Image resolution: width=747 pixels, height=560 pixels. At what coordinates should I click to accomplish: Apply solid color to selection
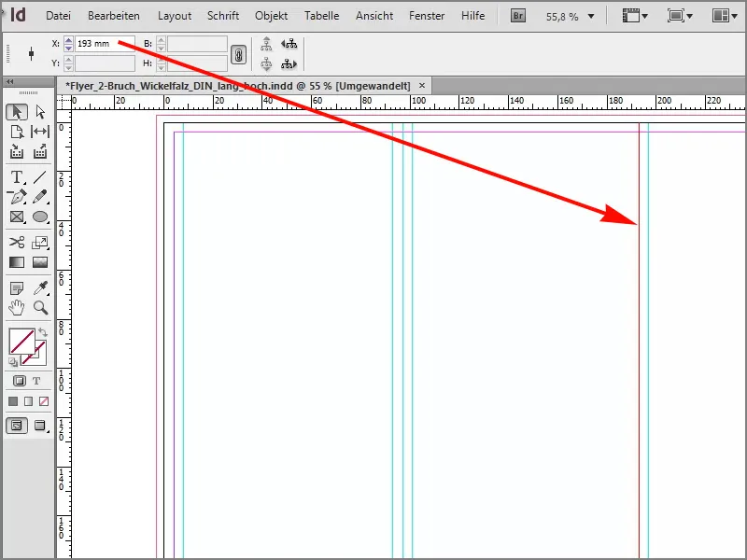[x=13, y=401]
